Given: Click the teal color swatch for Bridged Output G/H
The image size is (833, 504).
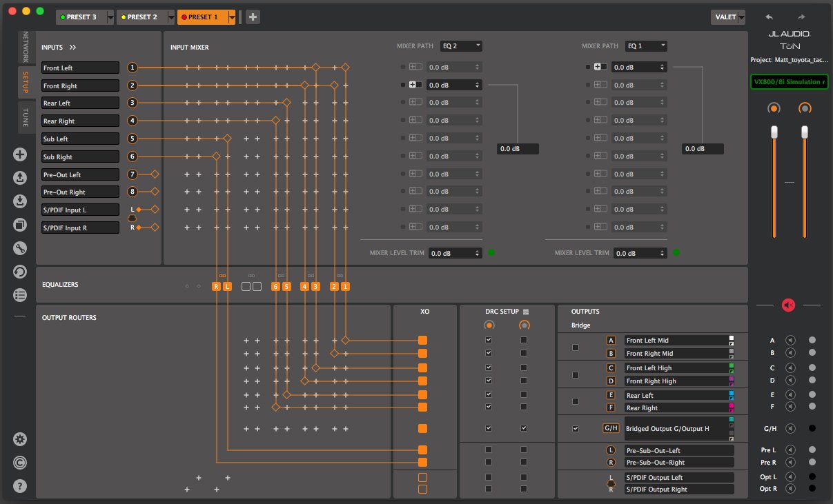Looking at the screenshot, I should tap(731, 419).
